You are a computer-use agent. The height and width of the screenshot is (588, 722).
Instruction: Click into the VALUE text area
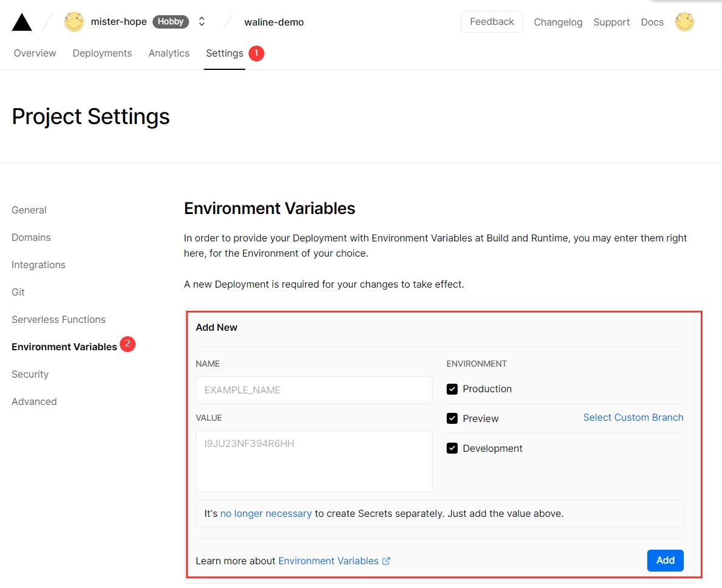coord(314,461)
